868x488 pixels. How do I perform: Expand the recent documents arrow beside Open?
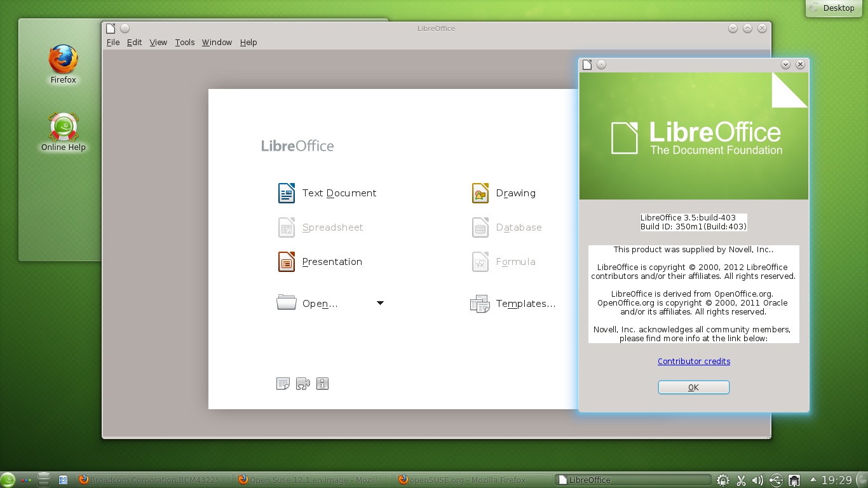[x=380, y=303]
